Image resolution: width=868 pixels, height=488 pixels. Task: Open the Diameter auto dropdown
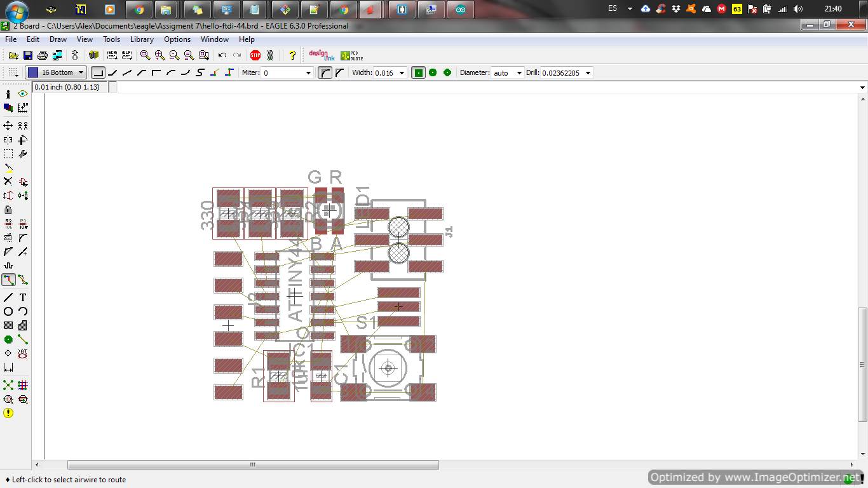(x=520, y=72)
